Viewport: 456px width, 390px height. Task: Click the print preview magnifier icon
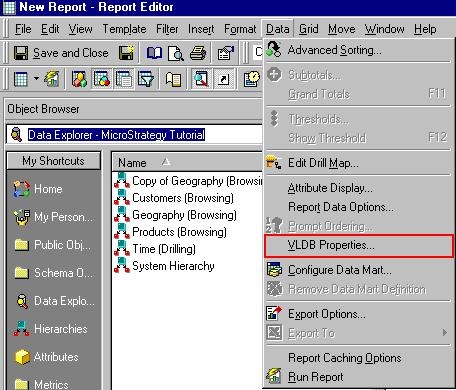point(176,53)
